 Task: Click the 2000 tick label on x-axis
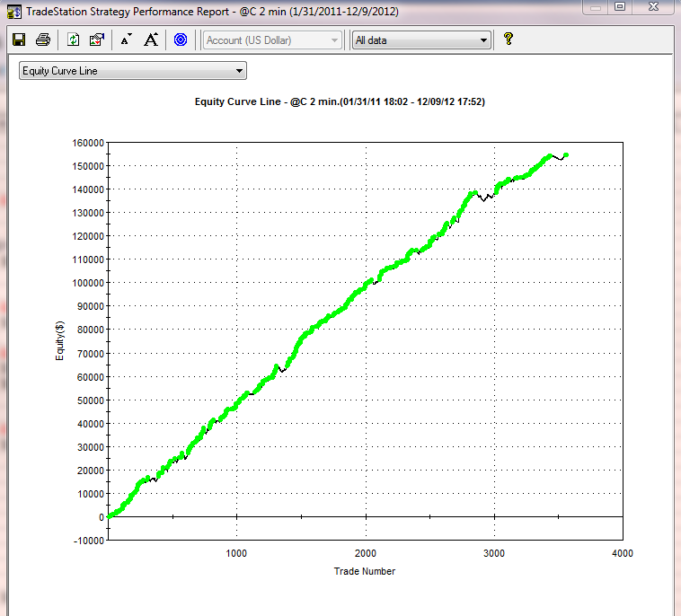tap(365, 553)
